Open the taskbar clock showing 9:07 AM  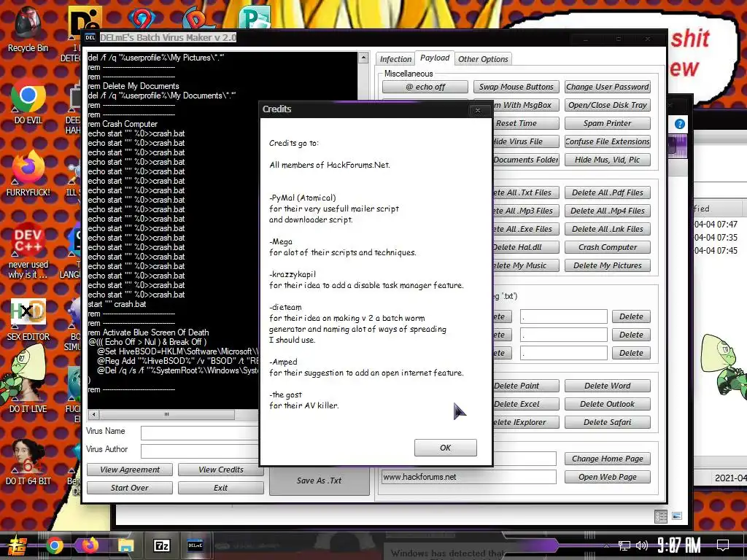(679, 545)
